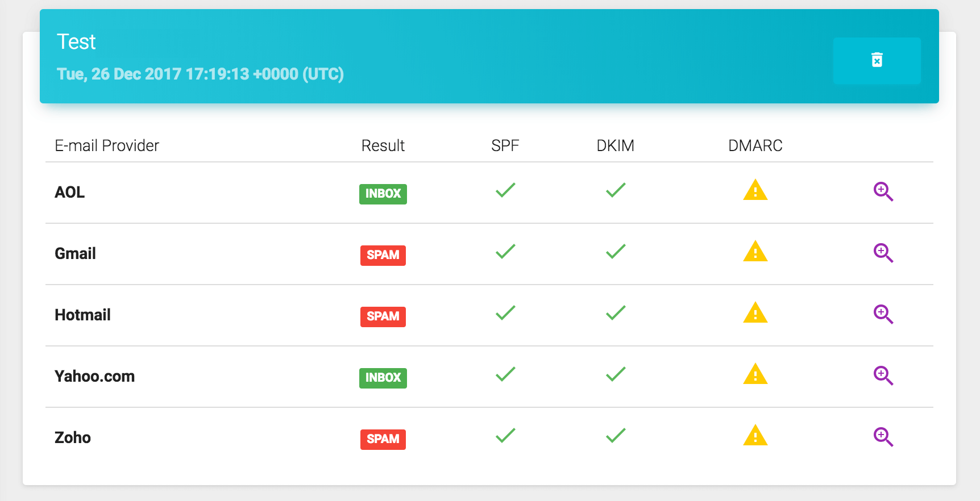Click the Gmail DKIM checkmark
Viewport: 980px width, 501px height.
coord(615,252)
